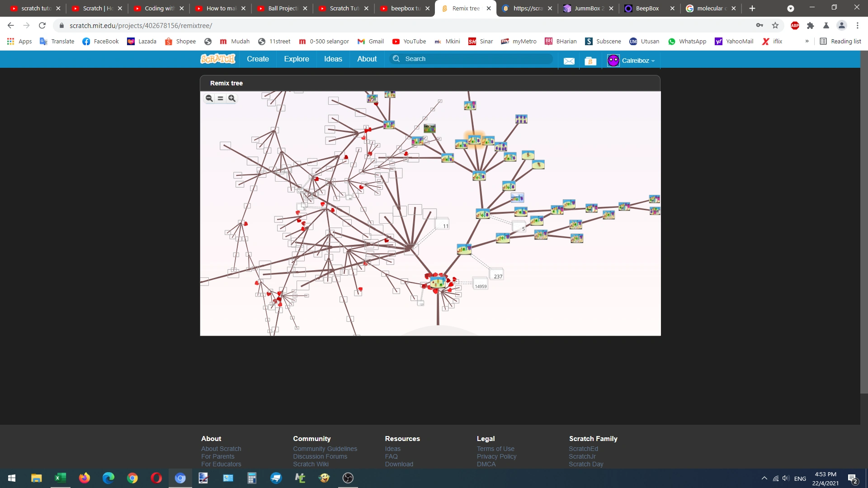Click the About Scratch link

click(221, 449)
